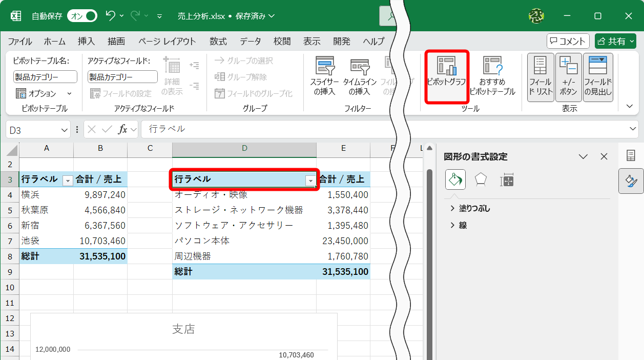The width and height of the screenshot is (644, 360).
Task: Click the 塗りつぶしと線 bucket icon in format pane
Action: click(455, 180)
